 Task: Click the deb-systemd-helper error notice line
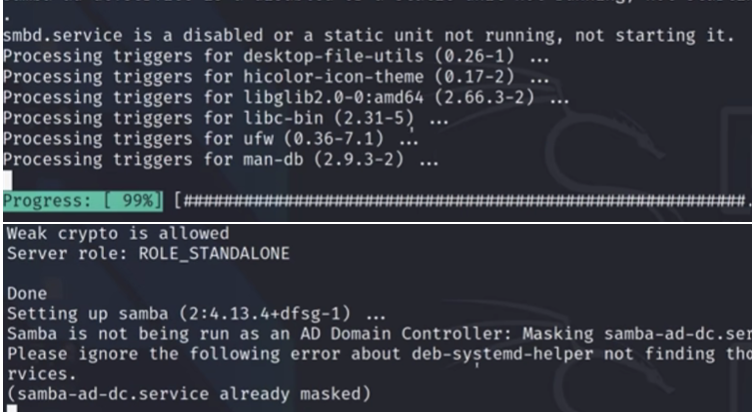(x=379, y=354)
